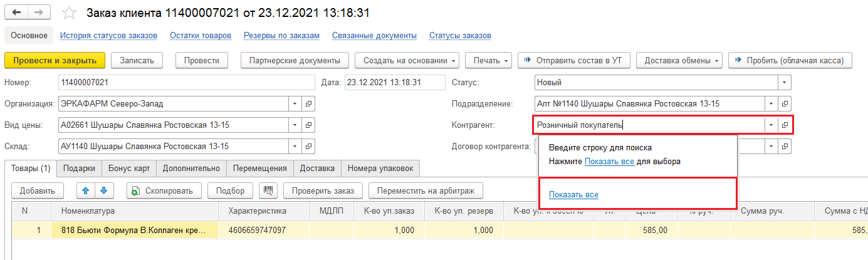Open the Контрагент field's open-form icon
This screenshot has width=868, height=260.
(785, 125)
